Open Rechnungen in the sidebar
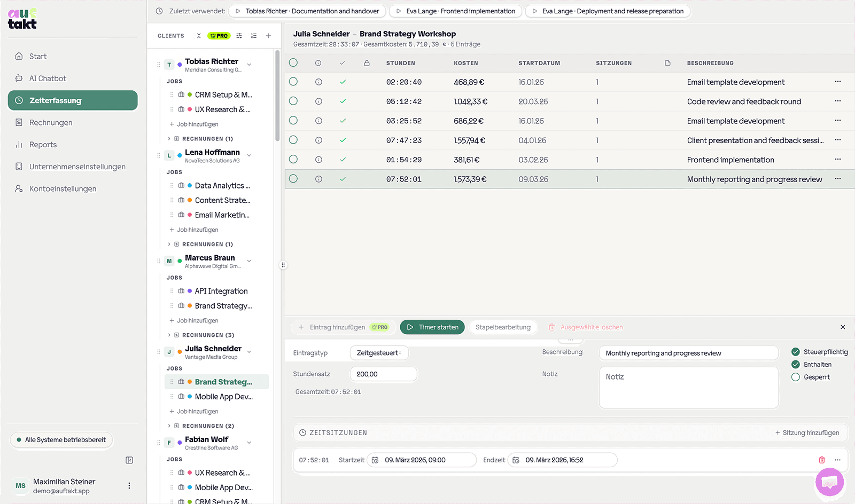This screenshot has height=504, width=855. coord(51,123)
